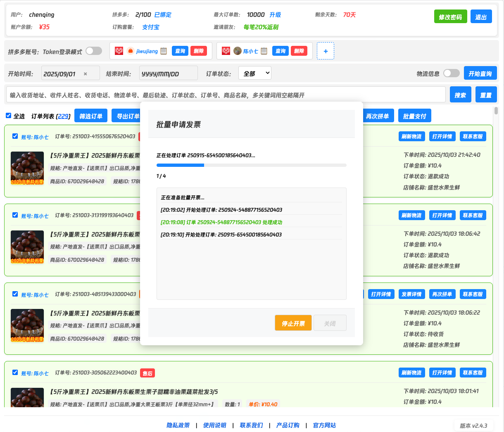Enable the 物流信息 toggle switch
The height and width of the screenshot is (432, 504).
(x=451, y=73)
